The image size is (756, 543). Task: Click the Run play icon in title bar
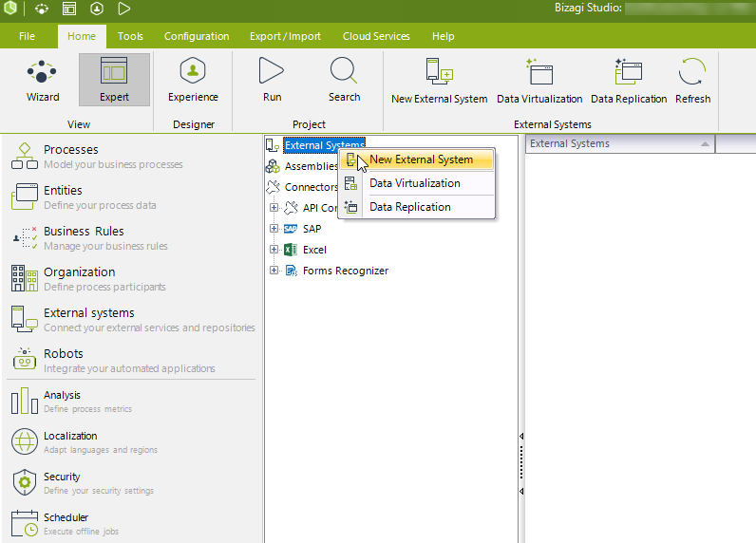pos(123,9)
